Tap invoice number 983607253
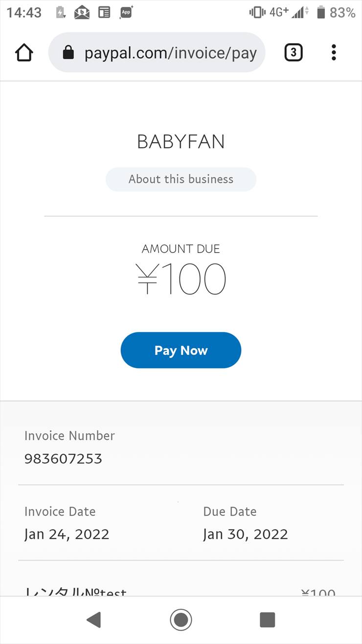 coord(64,459)
